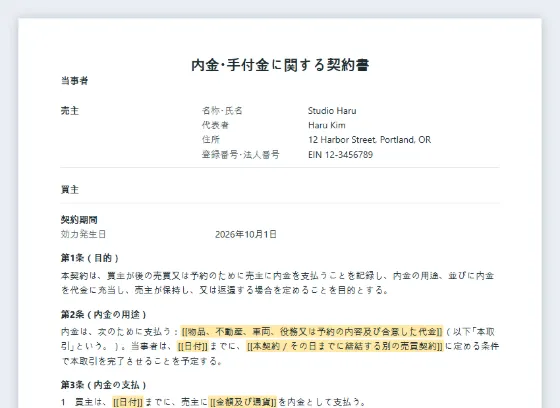This screenshot has height=408, width=560.
Task: Click the 日付 placeholder in Article 3
Action: pyautogui.click(x=128, y=402)
